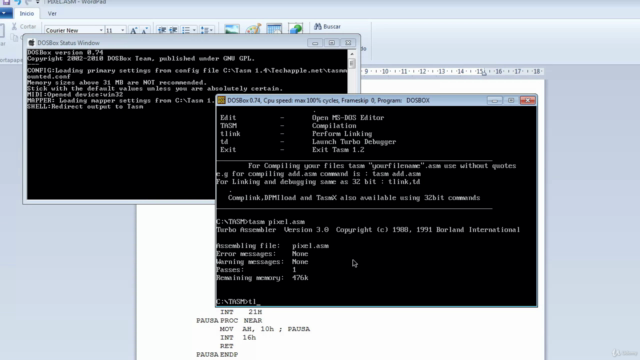The image size is (640, 360).
Task: Click the increase indent icon
Action: pyautogui.click(x=173, y=30)
